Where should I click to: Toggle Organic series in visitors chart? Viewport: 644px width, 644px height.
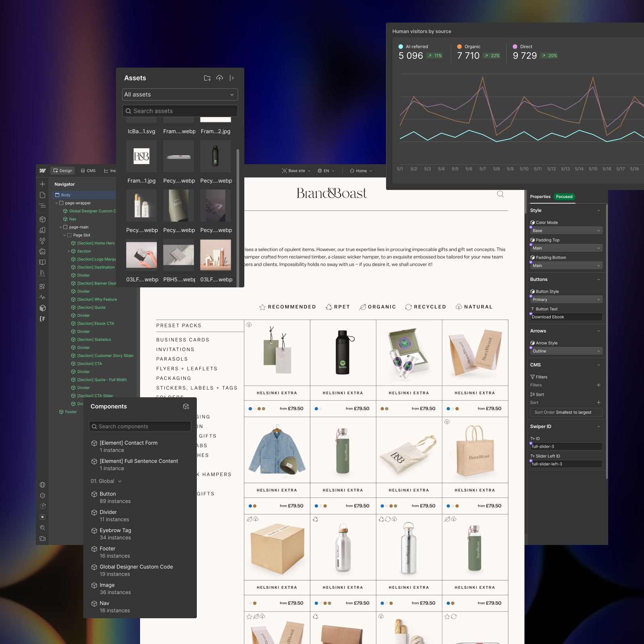coord(469,47)
